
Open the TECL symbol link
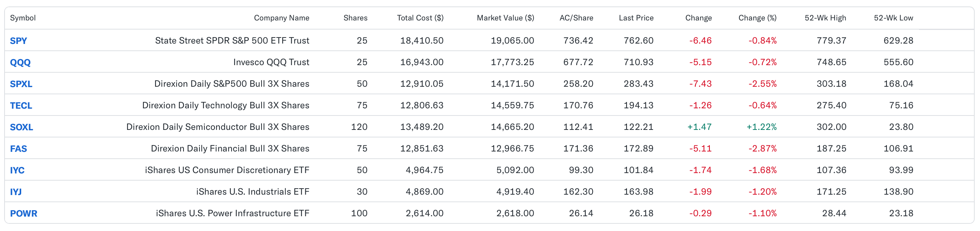point(21,105)
